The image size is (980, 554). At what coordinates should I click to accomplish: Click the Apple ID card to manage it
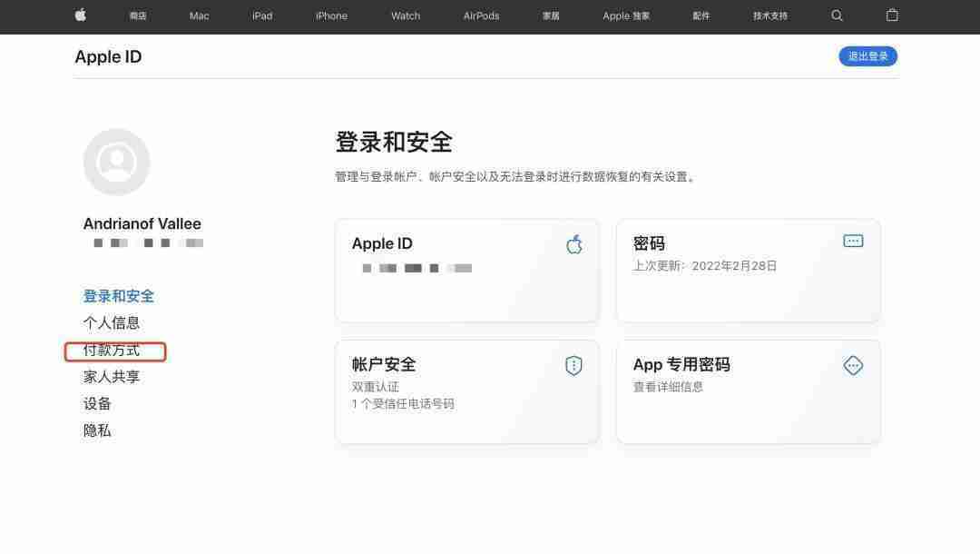tap(466, 270)
